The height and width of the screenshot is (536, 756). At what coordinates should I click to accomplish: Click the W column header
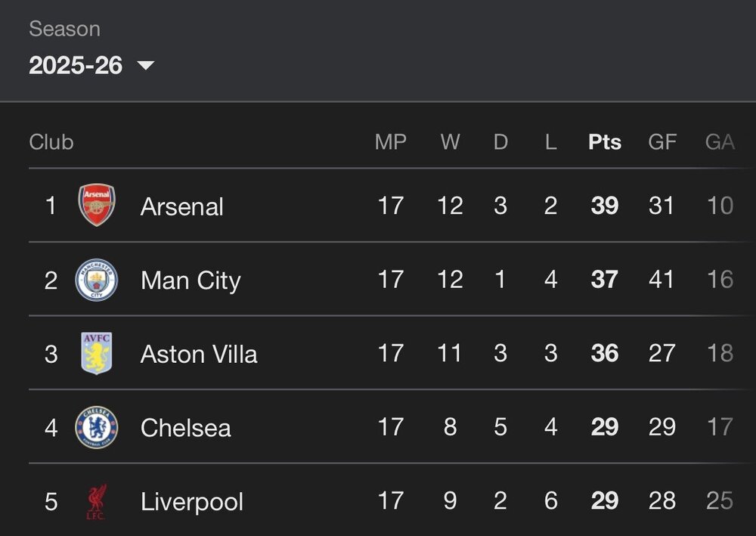click(x=450, y=142)
